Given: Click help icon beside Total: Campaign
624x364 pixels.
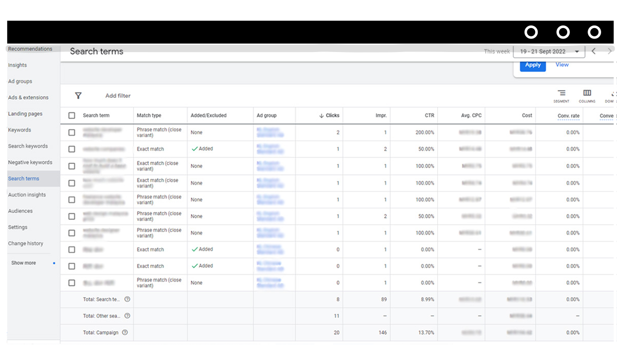Looking at the screenshot, I should tap(125, 332).
